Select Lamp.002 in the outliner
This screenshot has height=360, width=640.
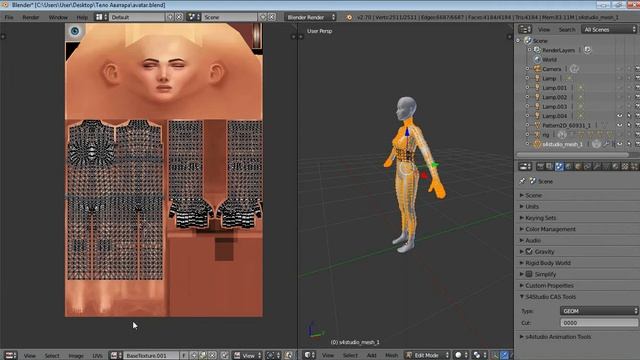click(554, 97)
